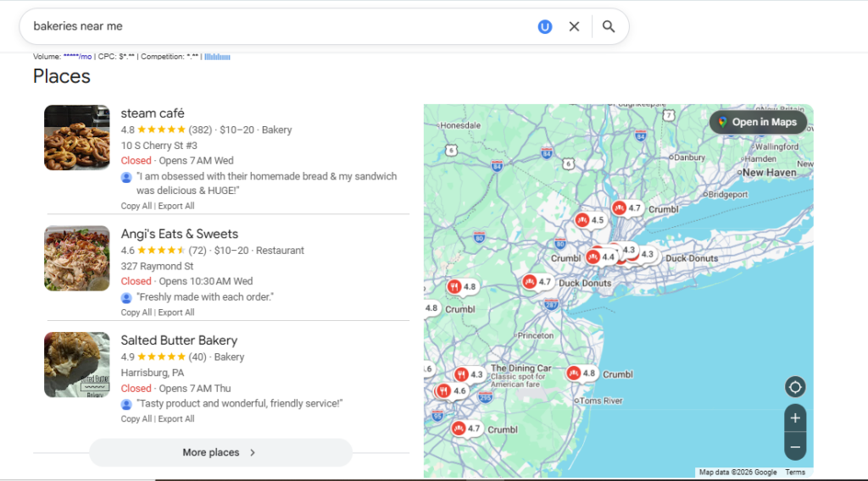Click the Places section heading
Viewport: 868px width, 481px height.
coord(61,76)
